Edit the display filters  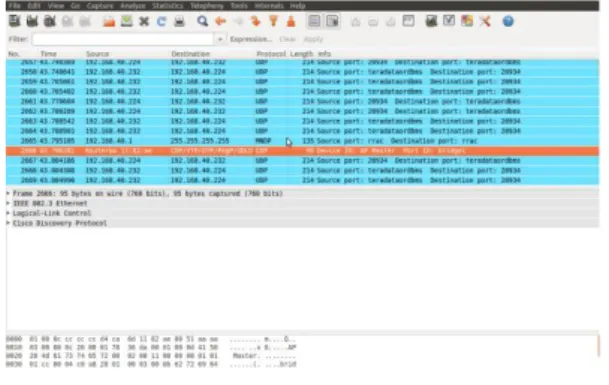[449, 21]
